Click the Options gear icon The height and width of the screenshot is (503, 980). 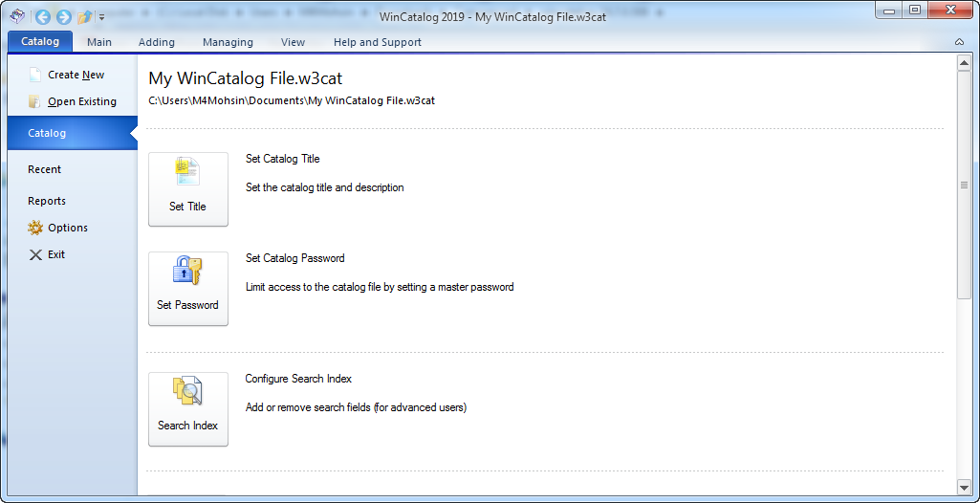35,228
